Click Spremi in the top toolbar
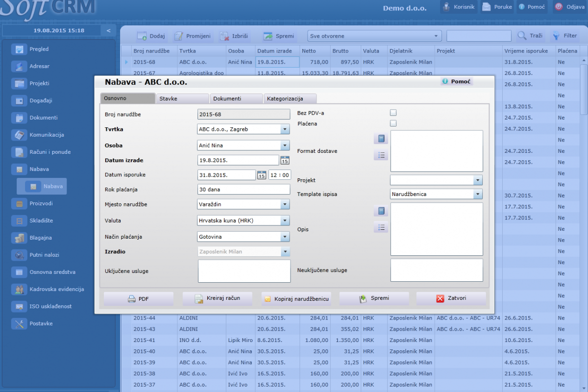 click(x=279, y=36)
